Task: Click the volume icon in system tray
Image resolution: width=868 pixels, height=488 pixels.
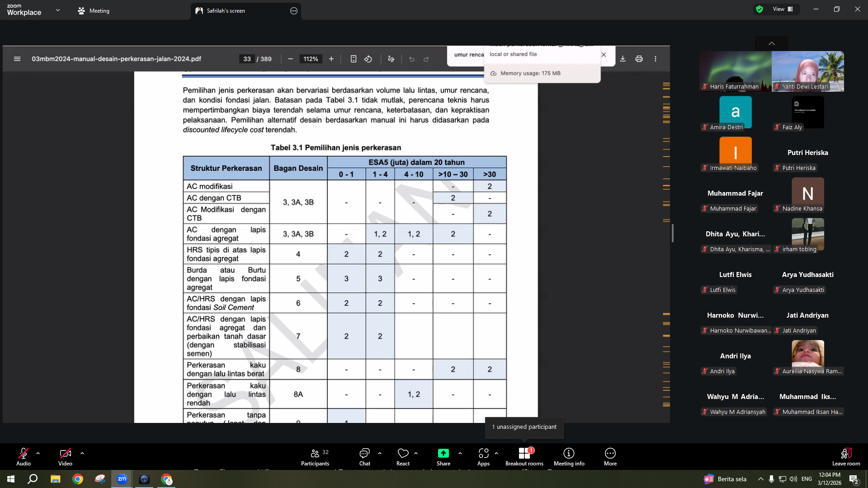Action: point(793,479)
